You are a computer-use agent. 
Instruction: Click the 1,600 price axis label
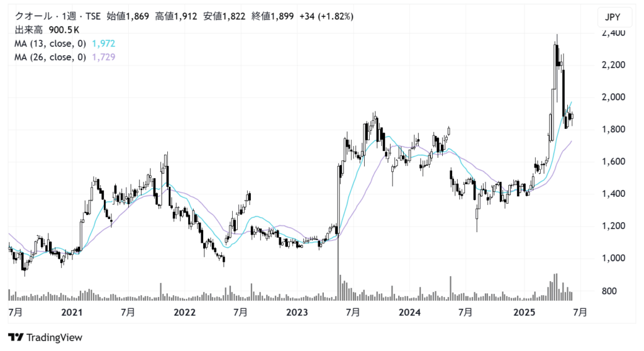point(613,162)
